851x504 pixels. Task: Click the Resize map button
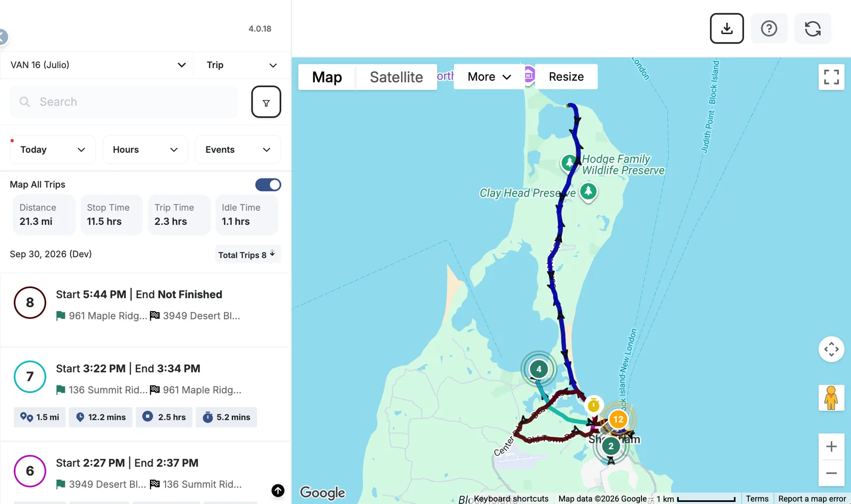click(566, 77)
